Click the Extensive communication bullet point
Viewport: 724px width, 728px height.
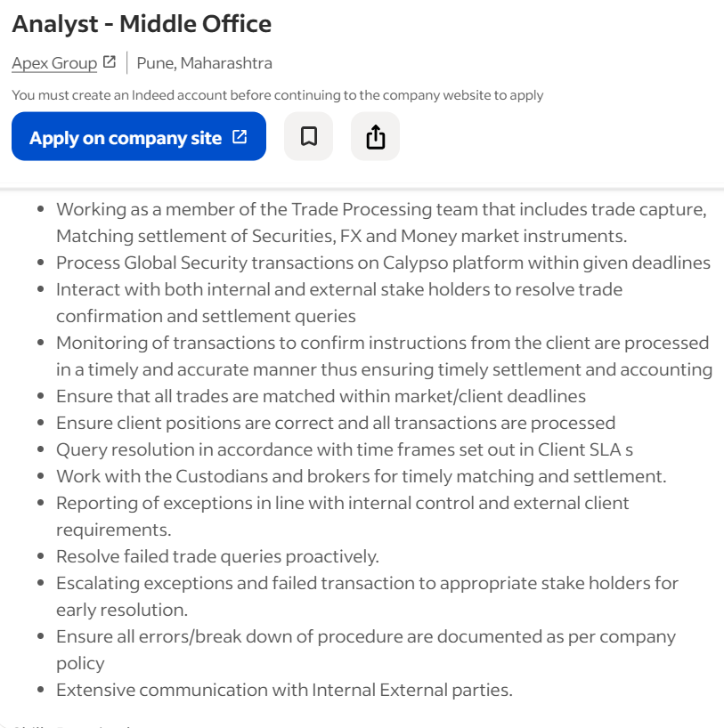pyautogui.click(x=284, y=690)
